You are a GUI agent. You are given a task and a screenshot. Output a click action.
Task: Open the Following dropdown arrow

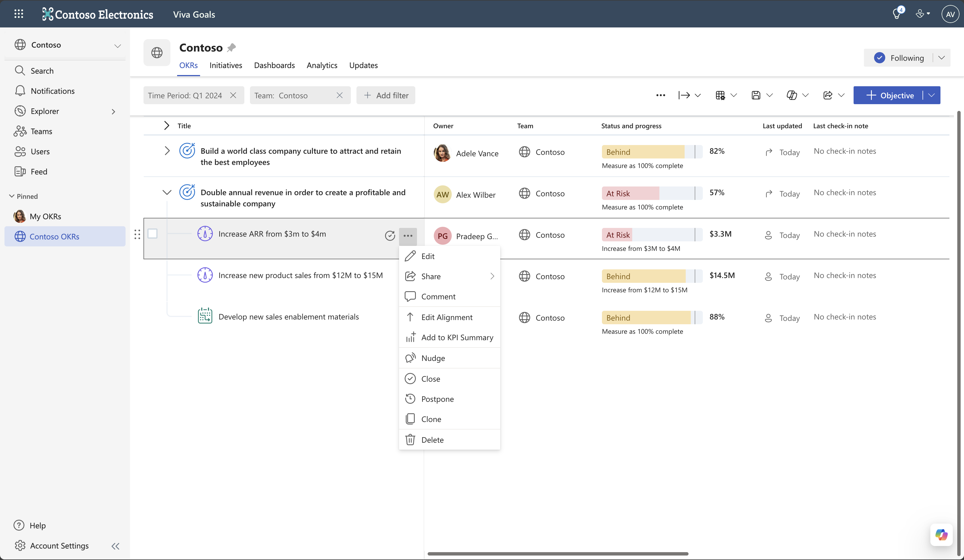(x=942, y=58)
